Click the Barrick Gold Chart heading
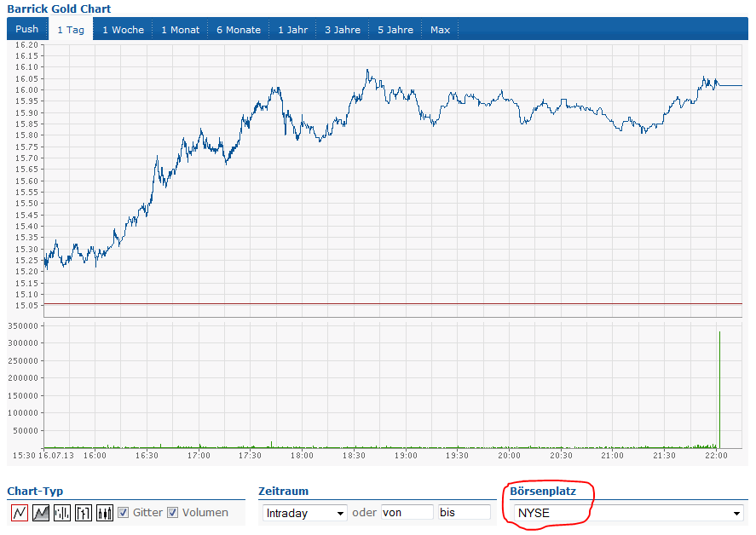The height and width of the screenshot is (535, 756). point(59,9)
